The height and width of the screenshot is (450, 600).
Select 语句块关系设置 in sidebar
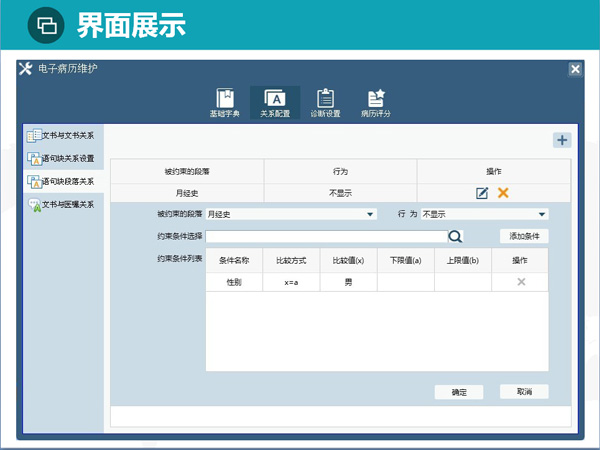pyautogui.click(x=64, y=158)
